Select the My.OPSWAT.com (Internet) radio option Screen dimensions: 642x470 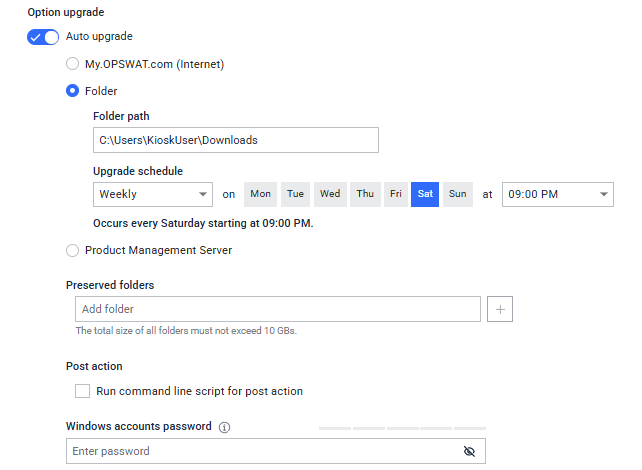coord(72,64)
